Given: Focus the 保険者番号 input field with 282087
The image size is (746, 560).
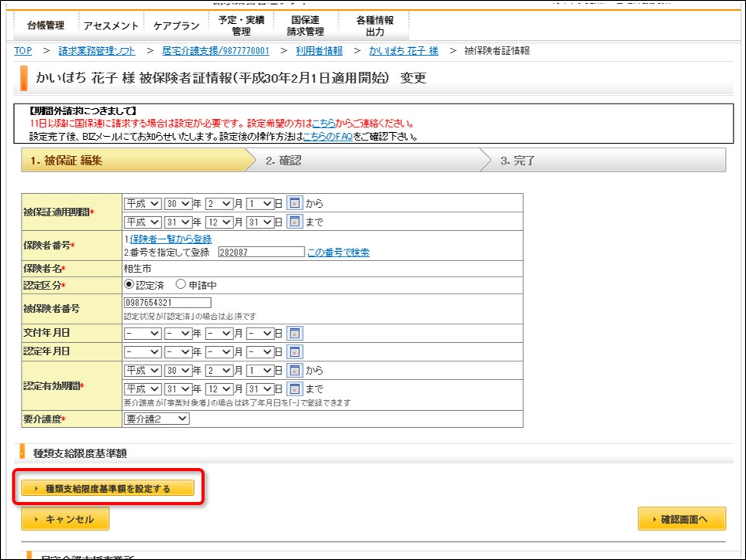Looking at the screenshot, I should pos(261,252).
